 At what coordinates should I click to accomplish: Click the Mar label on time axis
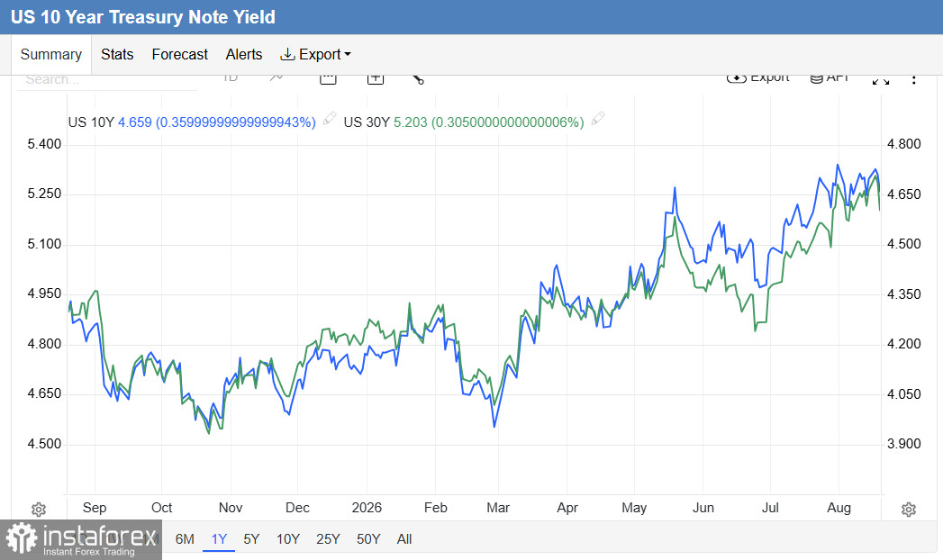point(498,508)
